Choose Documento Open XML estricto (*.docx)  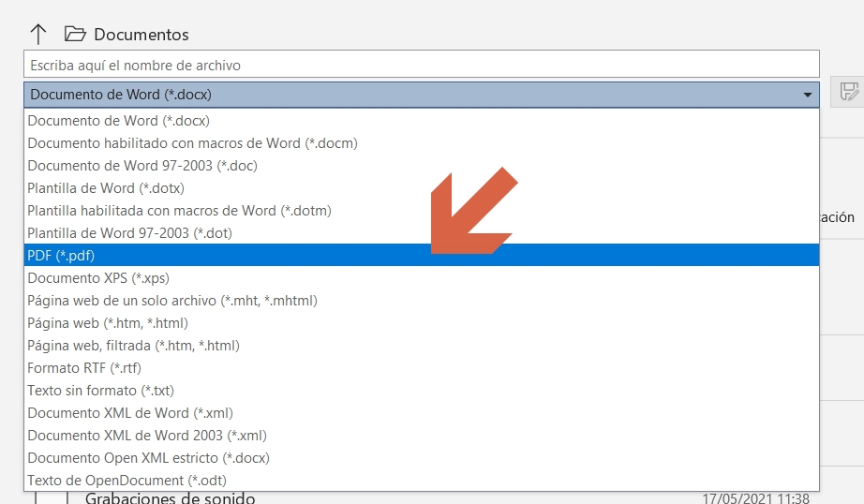click(x=422, y=458)
